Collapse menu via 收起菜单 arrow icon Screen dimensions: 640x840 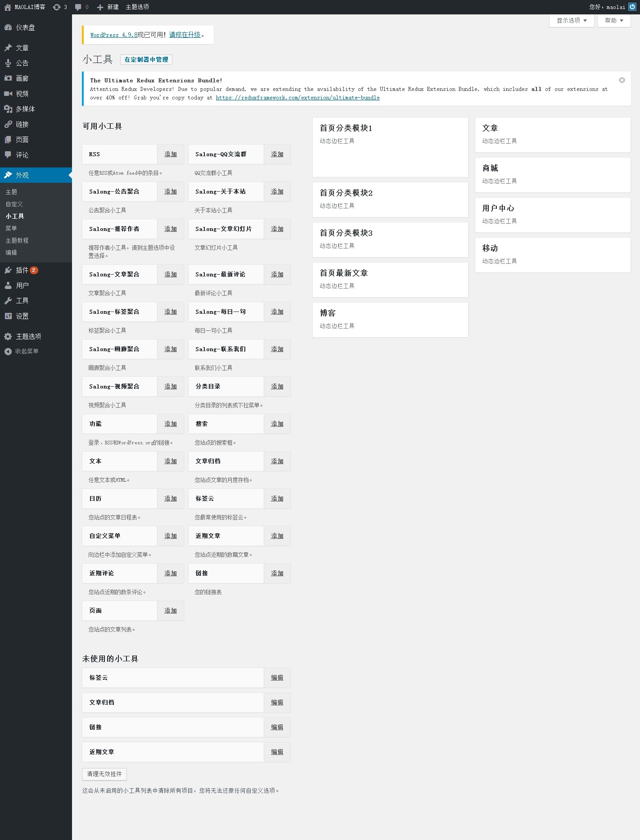tap(8, 352)
